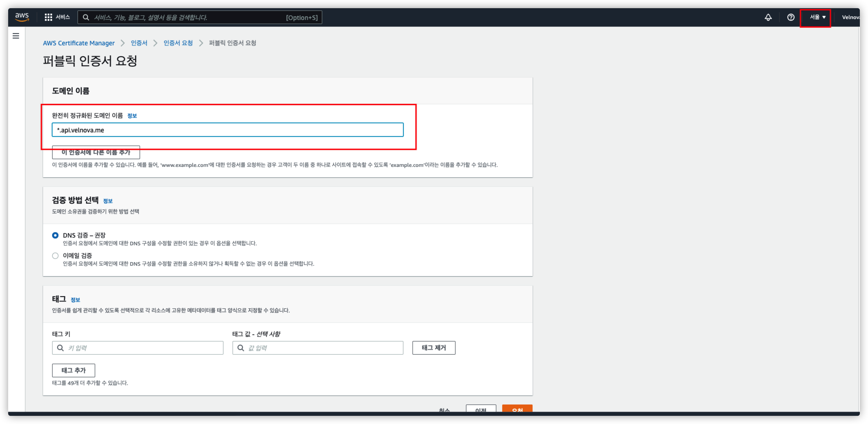Image resolution: width=868 pixels, height=424 pixels.
Task: Open 정보 link beside 검증 방법 선택
Action: (107, 201)
